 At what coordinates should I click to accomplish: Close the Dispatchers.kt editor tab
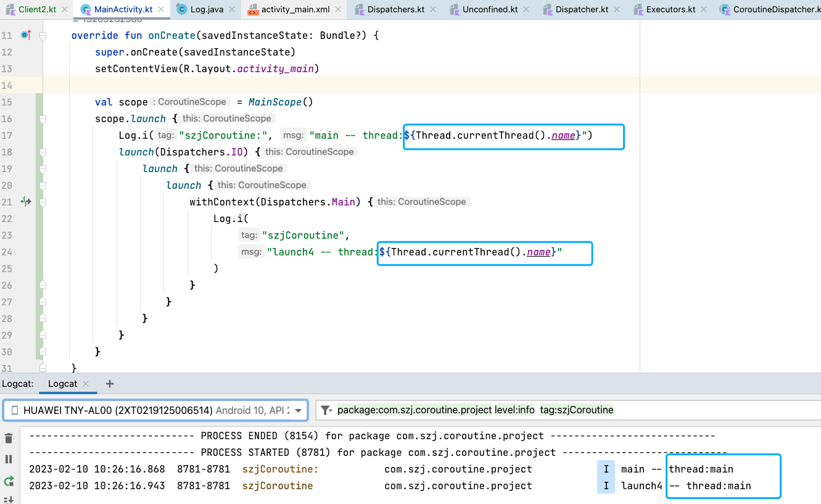(x=433, y=9)
